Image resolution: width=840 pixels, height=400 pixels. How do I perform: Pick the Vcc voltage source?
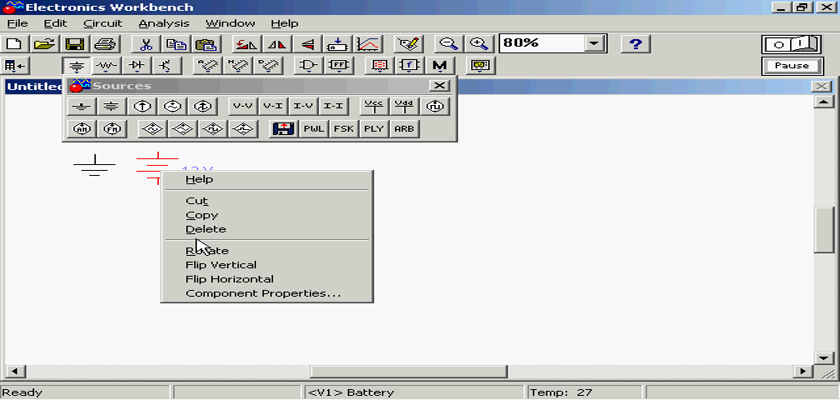[374, 107]
